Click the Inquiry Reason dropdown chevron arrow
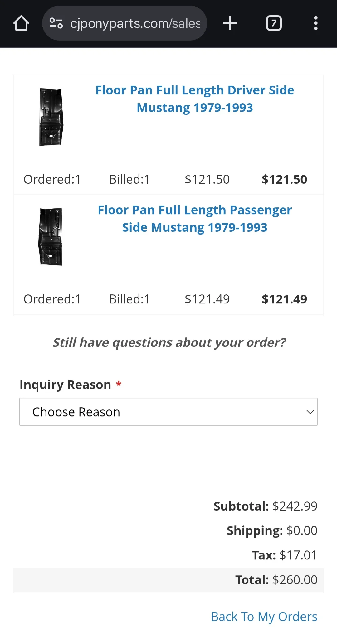Screen dimensions: 337x644 coord(310,412)
